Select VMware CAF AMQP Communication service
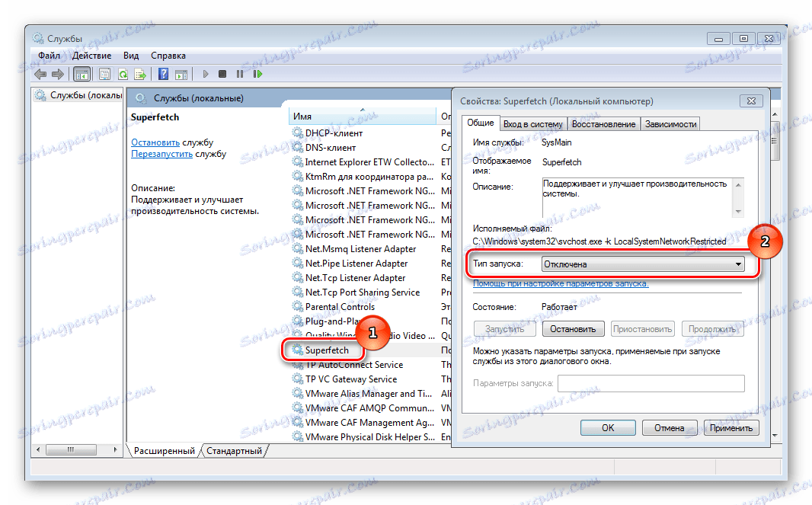Image resolution: width=812 pixels, height=505 pixels. (x=369, y=409)
